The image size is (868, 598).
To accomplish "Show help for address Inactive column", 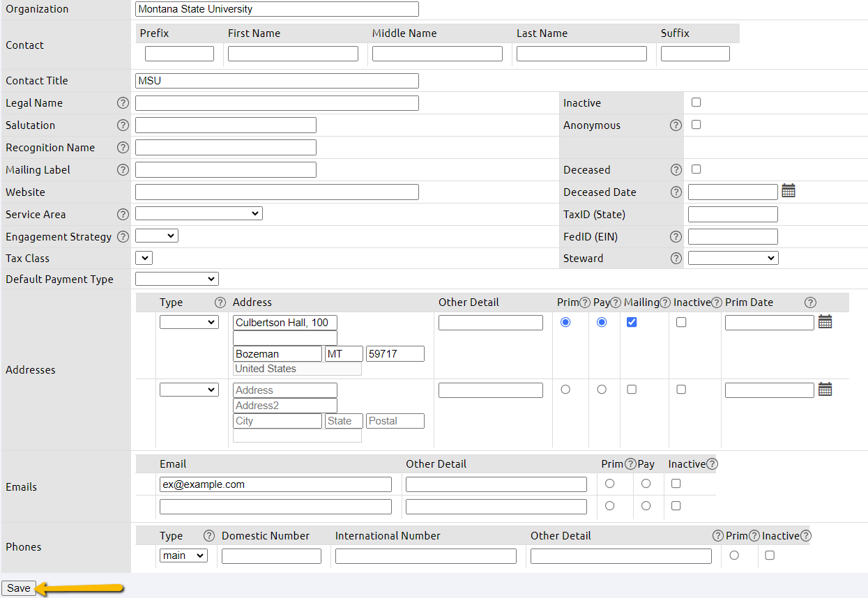I will [716, 302].
